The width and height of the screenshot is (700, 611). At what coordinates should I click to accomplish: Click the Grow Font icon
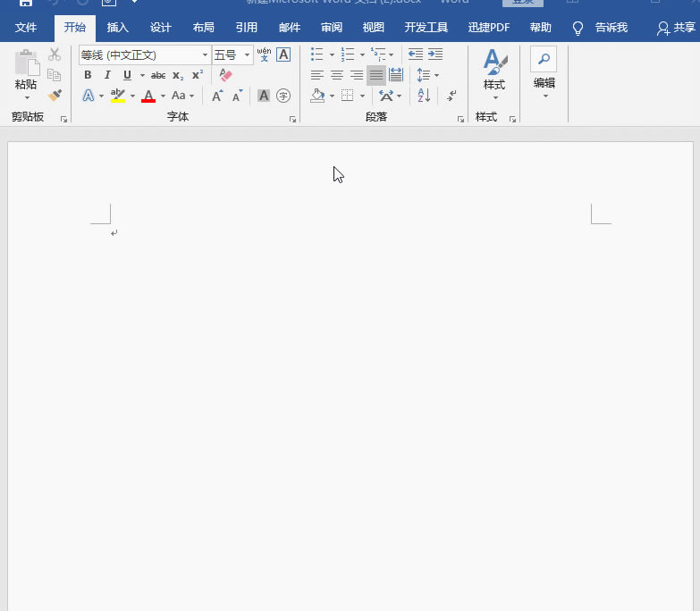(x=217, y=96)
